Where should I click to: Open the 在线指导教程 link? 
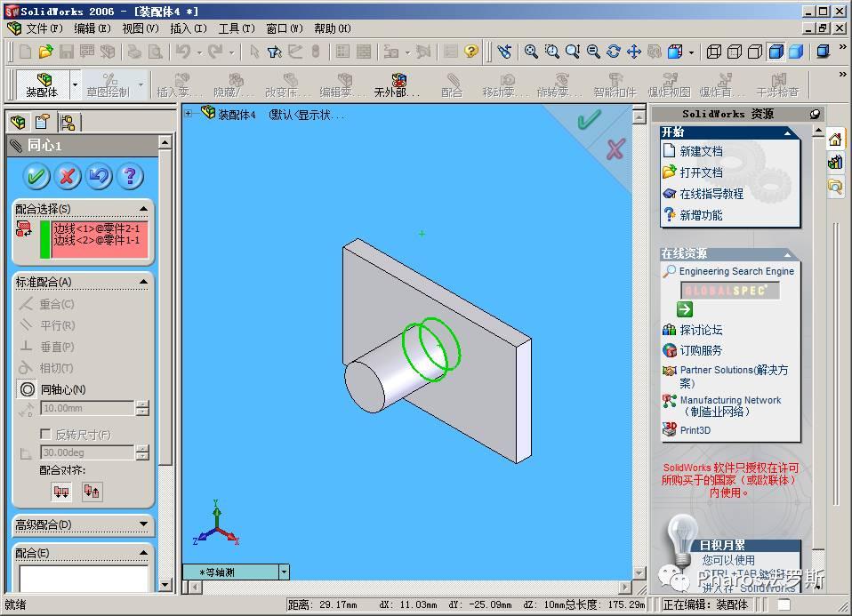pyautogui.click(x=711, y=194)
